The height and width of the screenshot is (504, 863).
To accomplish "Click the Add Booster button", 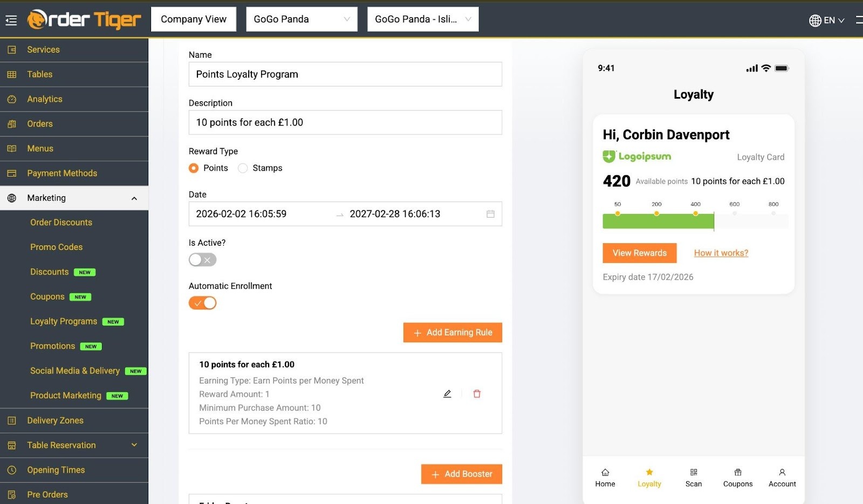I will pos(462,474).
